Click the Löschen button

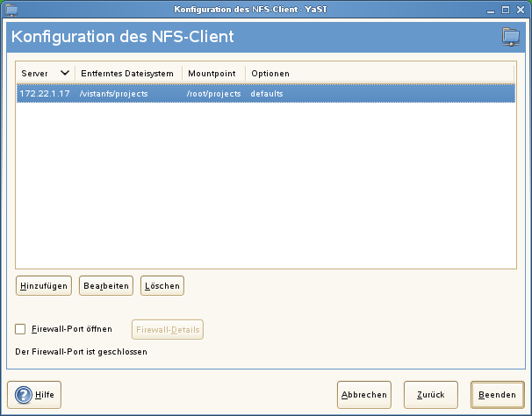(162, 286)
